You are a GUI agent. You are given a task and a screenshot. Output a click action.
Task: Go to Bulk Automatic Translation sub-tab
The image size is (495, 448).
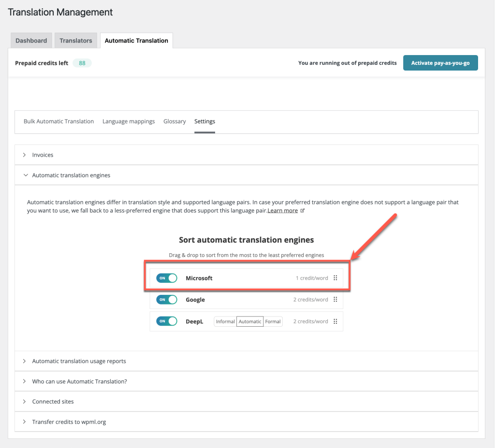(58, 121)
